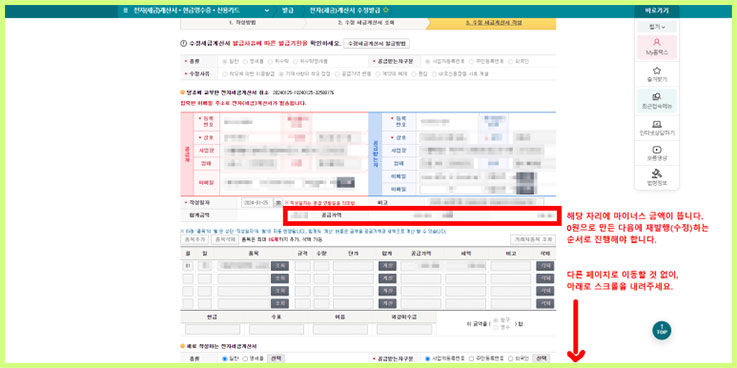Click the favorite star next to the page title

click(x=386, y=10)
